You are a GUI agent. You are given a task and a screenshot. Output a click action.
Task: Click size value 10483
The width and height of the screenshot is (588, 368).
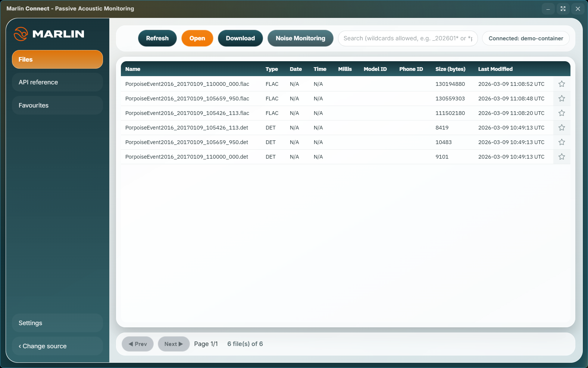coord(444,142)
